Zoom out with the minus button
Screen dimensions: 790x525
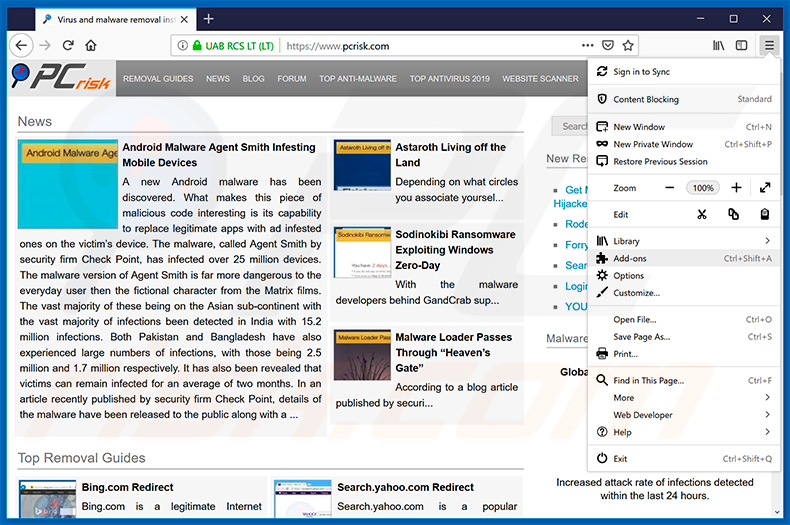point(669,188)
